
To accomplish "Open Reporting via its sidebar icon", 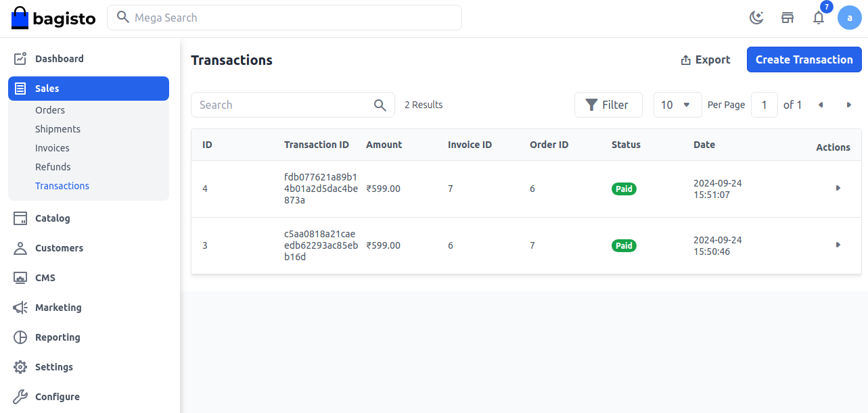I will pos(20,337).
